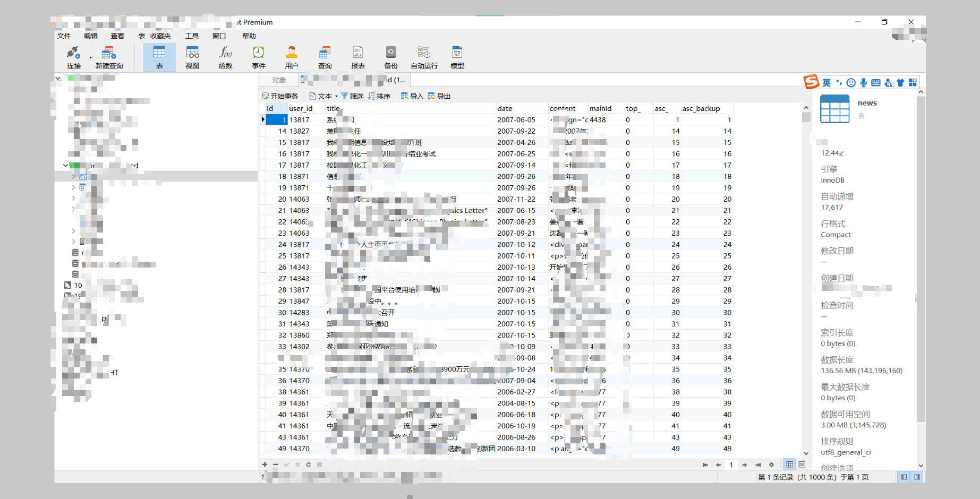Switch to form view display
The height and width of the screenshot is (499, 980).
802,464
